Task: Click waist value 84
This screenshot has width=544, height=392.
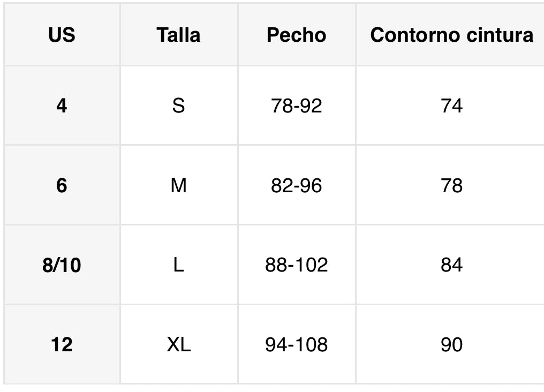Action: (451, 265)
